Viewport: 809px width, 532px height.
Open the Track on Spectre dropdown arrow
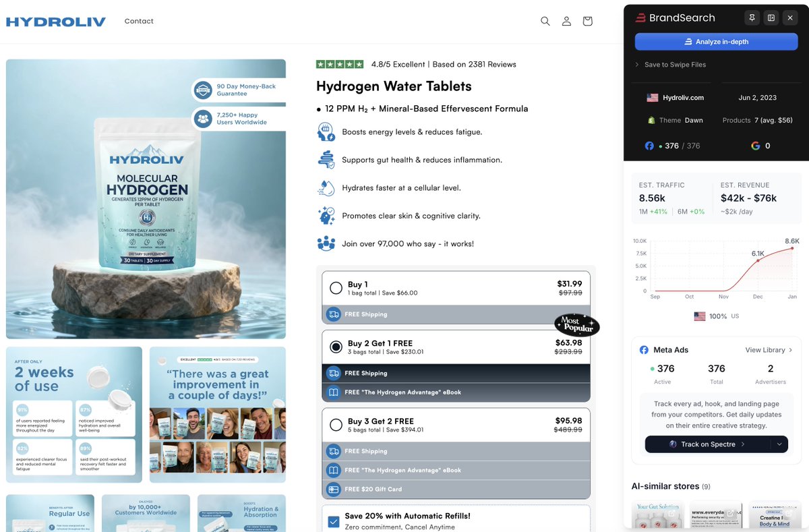(x=780, y=444)
